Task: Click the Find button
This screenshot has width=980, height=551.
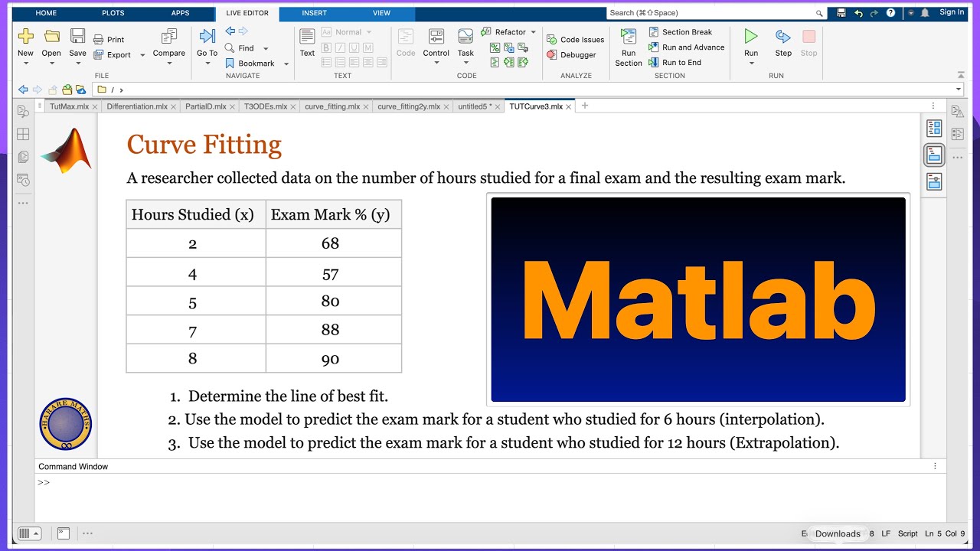Action: (245, 47)
